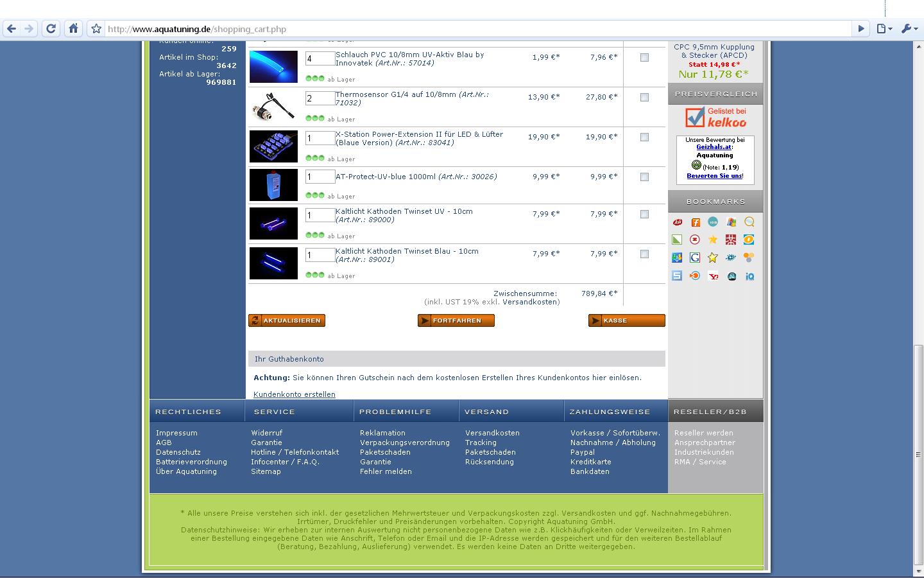Image resolution: width=924 pixels, height=578 pixels.
Task: Bookmark this page with the star icon
Action: (x=96, y=28)
